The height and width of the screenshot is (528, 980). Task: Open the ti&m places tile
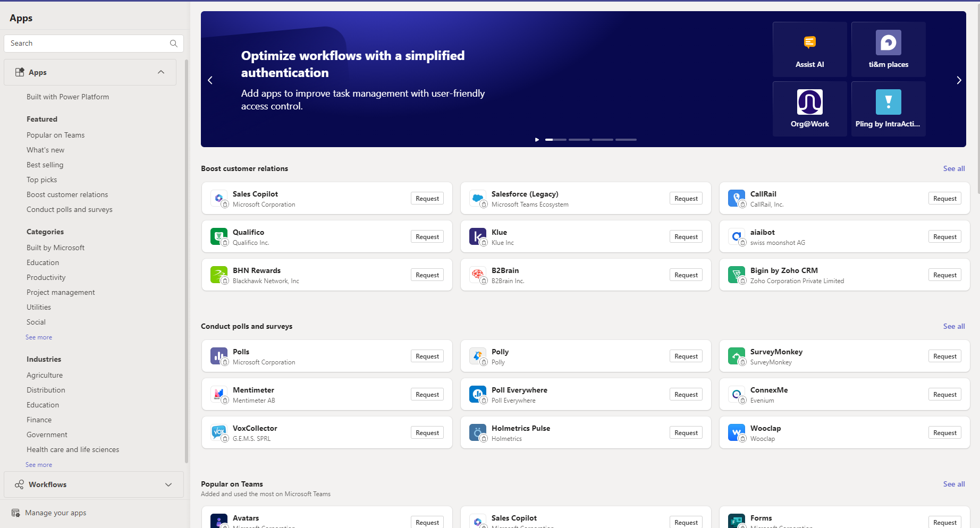889,49
